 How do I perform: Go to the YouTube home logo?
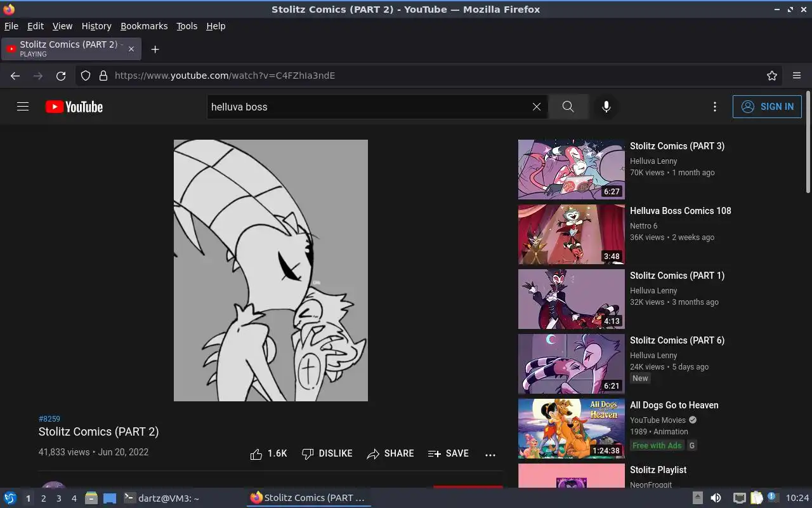click(74, 107)
